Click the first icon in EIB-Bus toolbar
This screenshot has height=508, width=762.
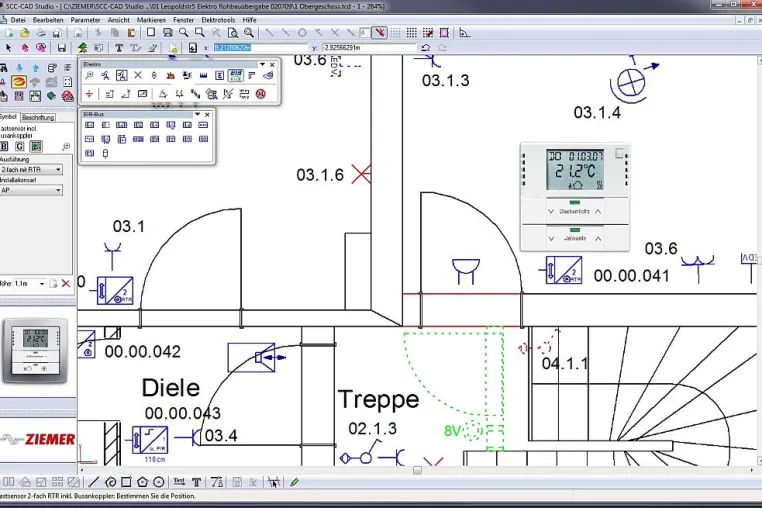[89, 125]
